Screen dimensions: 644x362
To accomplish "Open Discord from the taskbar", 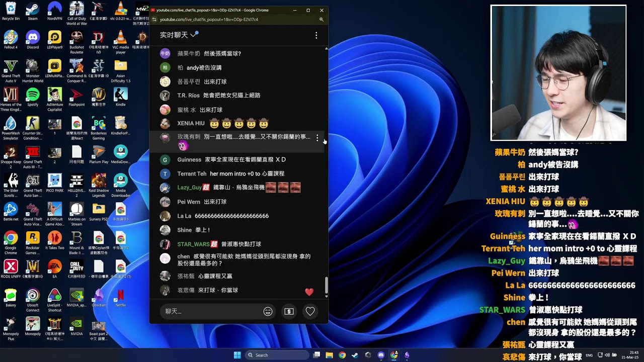I will coord(381,355).
